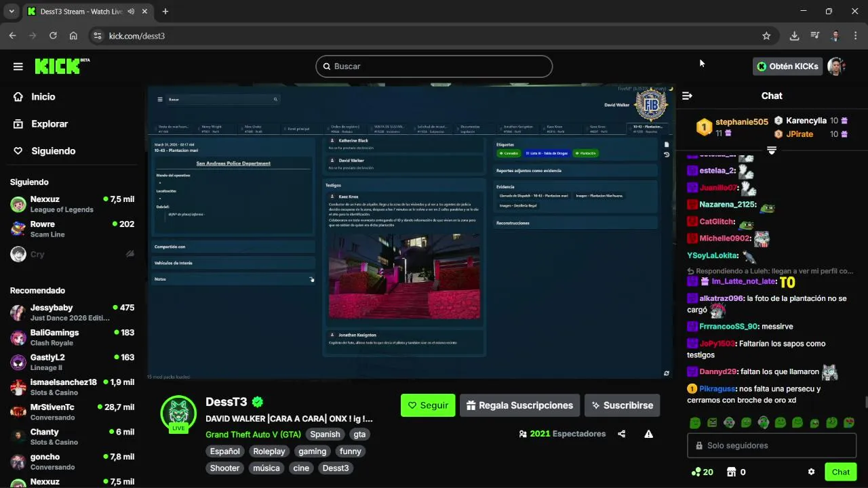This screenshot has width=868, height=488.
Task: Open GastlyL2 Lineage II channel
Action: (73, 363)
